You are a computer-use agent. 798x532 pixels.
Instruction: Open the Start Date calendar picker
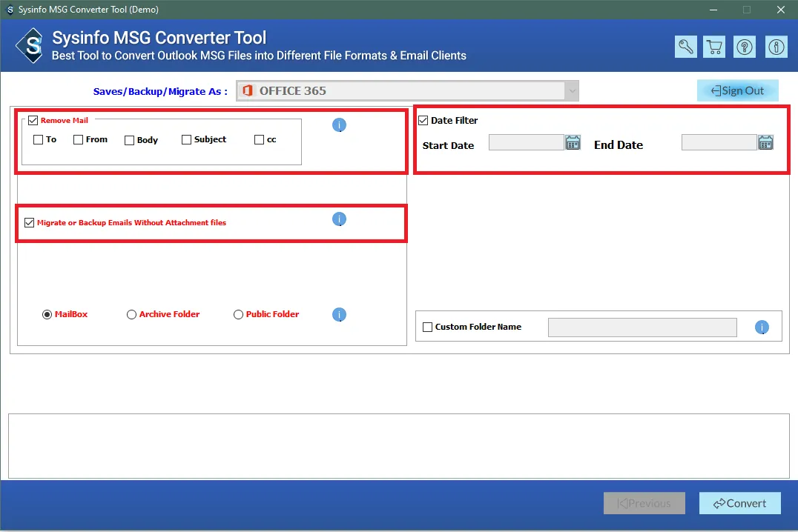click(x=573, y=143)
